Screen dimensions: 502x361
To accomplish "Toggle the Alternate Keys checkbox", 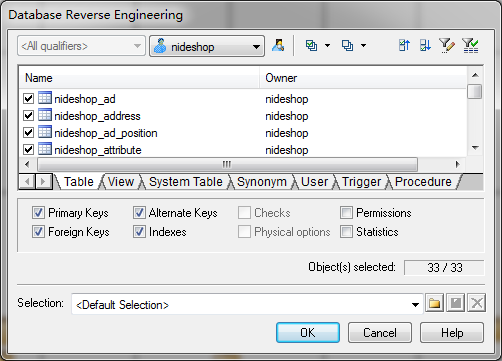I will tap(139, 212).
